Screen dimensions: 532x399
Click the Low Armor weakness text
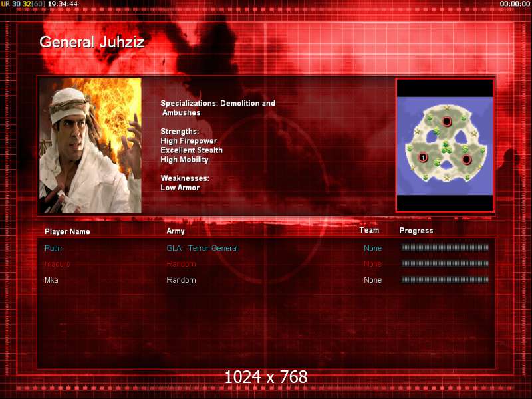point(180,188)
